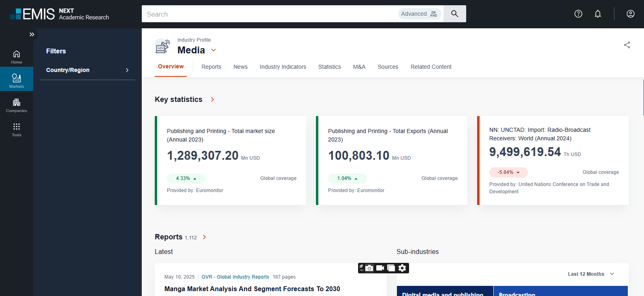
Task: Click into the Search input field
Action: (x=267, y=14)
